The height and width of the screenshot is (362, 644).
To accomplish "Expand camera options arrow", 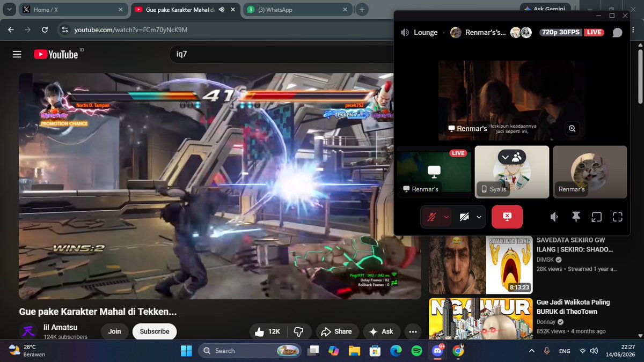I will click(479, 217).
